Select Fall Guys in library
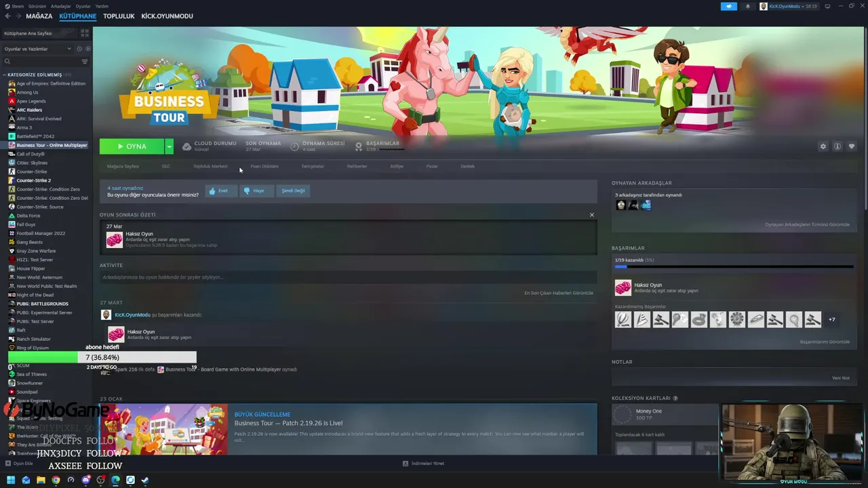The height and width of the screenshot is (488, 868). coord(26,224)
